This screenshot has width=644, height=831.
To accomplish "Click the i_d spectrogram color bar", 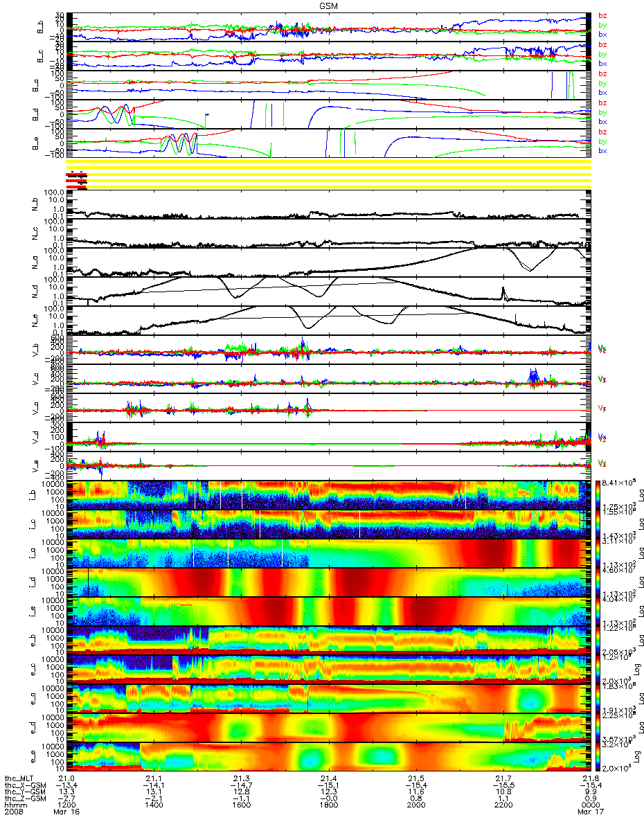I will coord(599,582).
